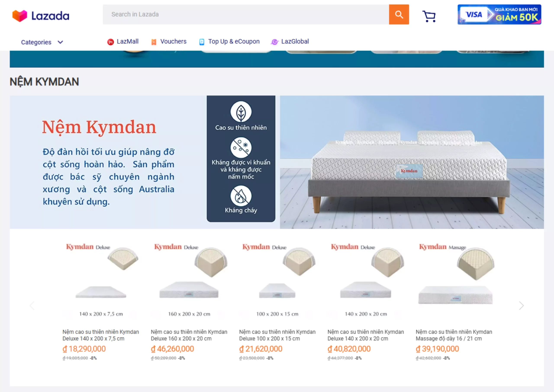
Task: Open Top Up & eCoupon menu item
Action: 234,42
